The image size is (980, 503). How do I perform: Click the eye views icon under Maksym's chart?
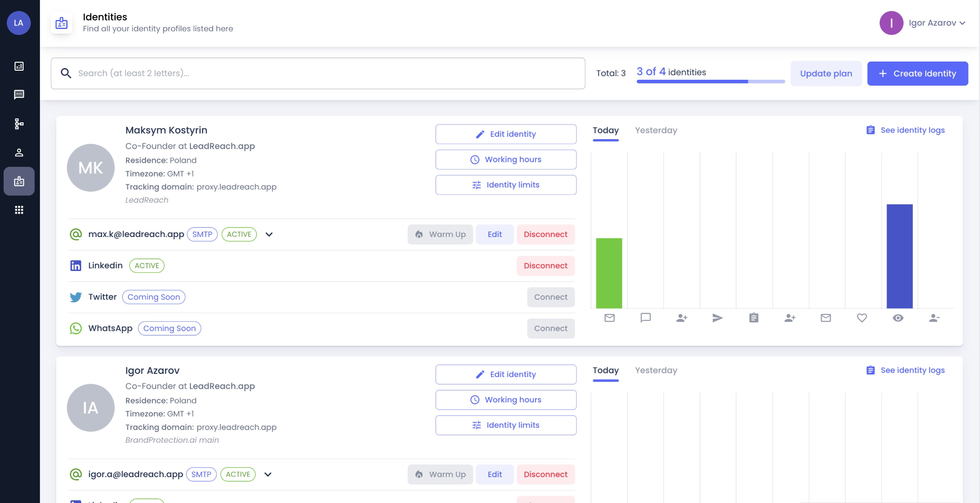tap(898, 318)
